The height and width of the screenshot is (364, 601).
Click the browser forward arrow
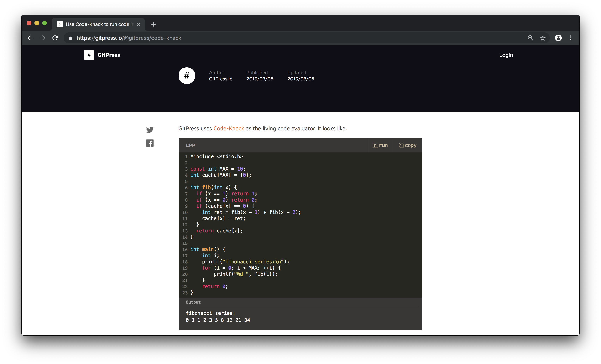click(x=43, y=38)
